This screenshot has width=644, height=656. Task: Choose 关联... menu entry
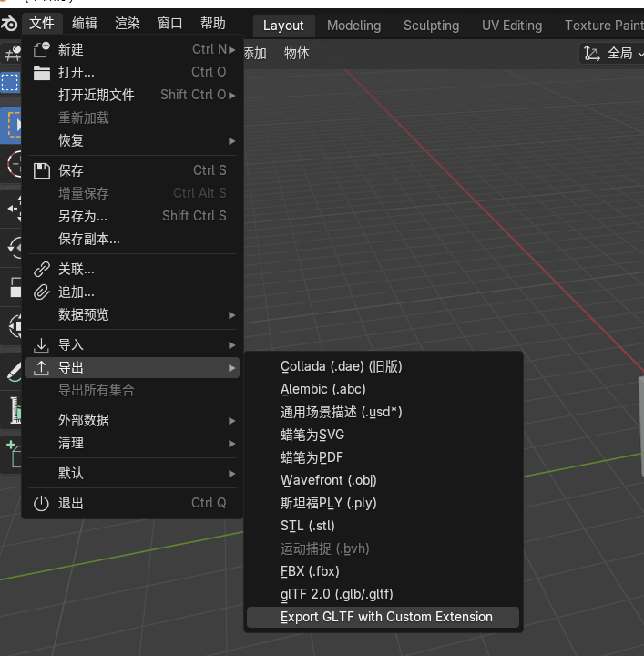point(132,269)
